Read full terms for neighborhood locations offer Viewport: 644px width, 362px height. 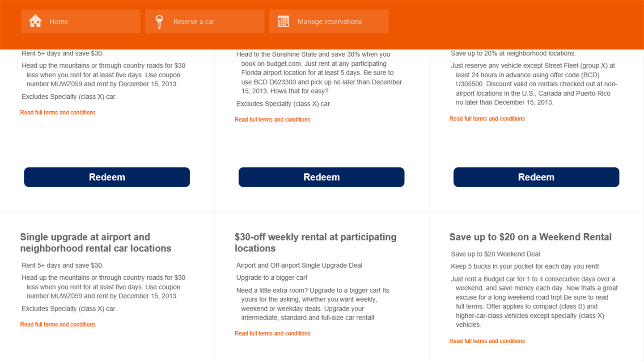[x=487, y=118]
